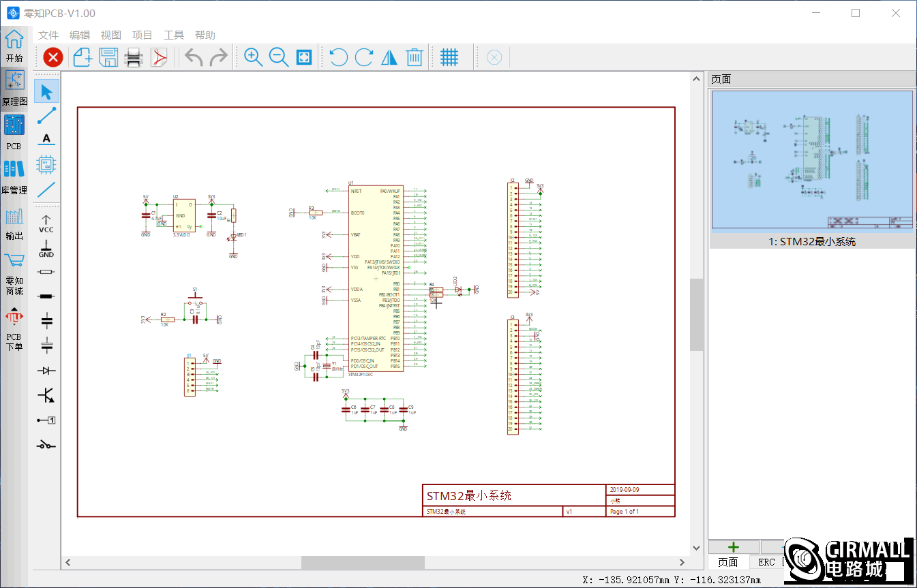Click the red stop/cancel icon in toolbar
Viewport: 917px width, 588px height.
(x=53, y=58)
